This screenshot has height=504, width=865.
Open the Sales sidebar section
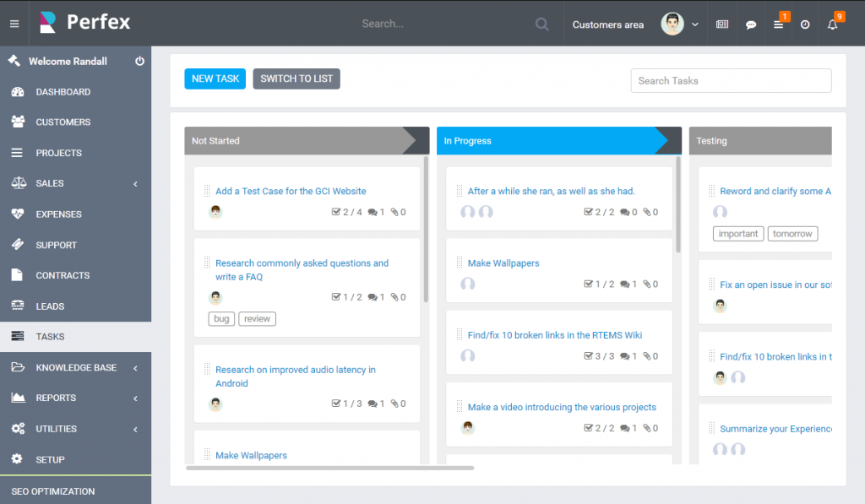coord(51,183)
